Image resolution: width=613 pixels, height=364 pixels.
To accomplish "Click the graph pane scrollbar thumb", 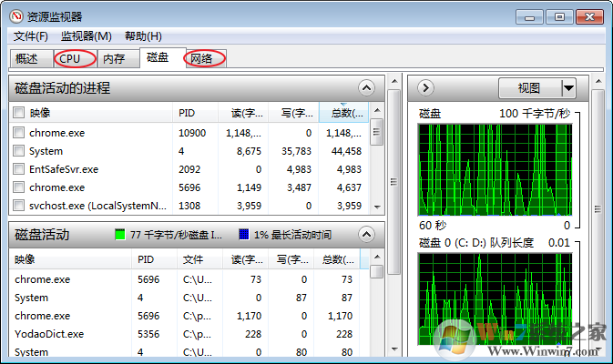I will 598,209.
